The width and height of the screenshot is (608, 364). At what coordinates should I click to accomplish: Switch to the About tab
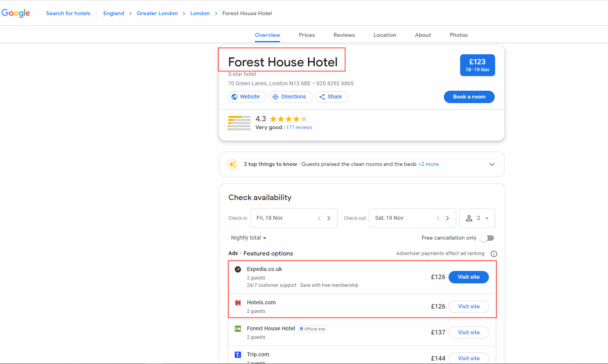[x=423, y=35]
